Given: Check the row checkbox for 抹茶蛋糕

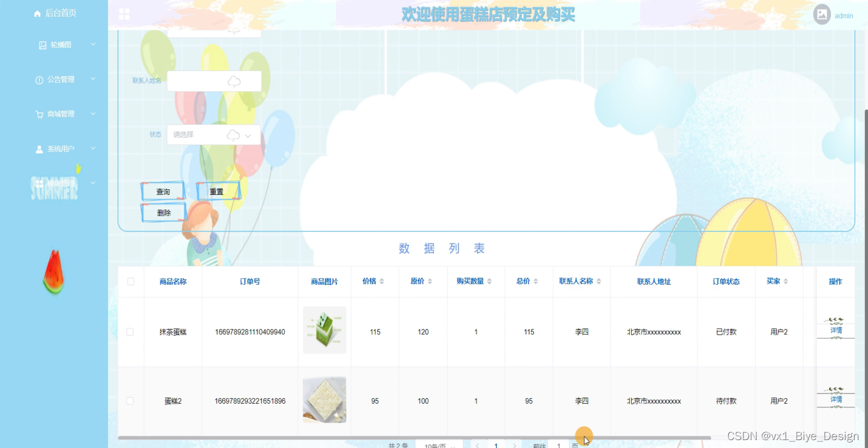Looking at the screenshot, I should 130,332.
